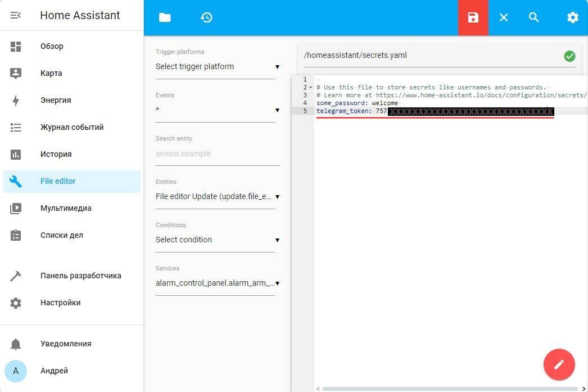
Task: Open the Мультимедиа page
Action: tap(71, 208)
